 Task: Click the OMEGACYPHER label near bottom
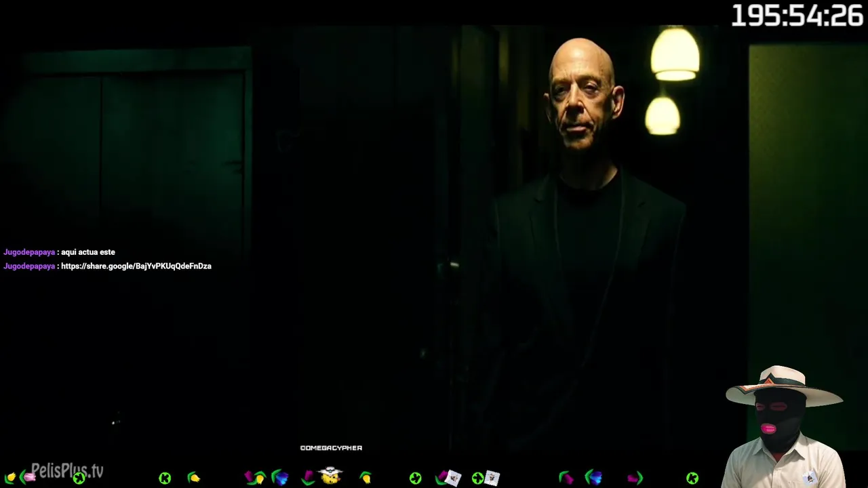pyautogui.click(x=331, y=448)
